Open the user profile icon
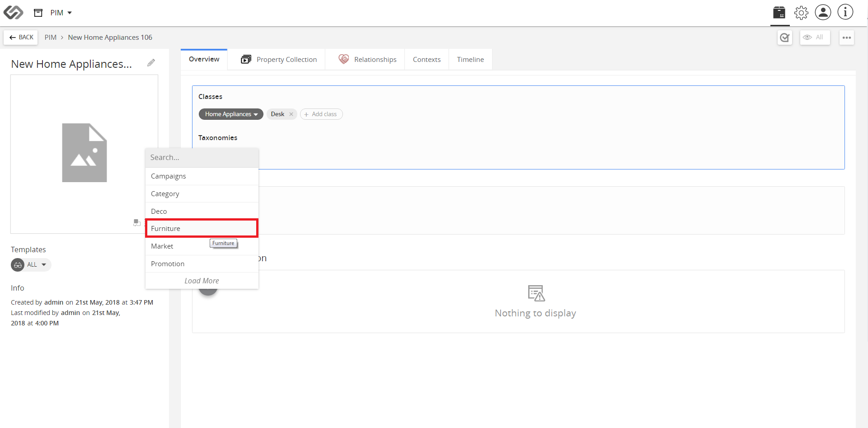Viewport: 868px width, 428px height. (823, 12)
